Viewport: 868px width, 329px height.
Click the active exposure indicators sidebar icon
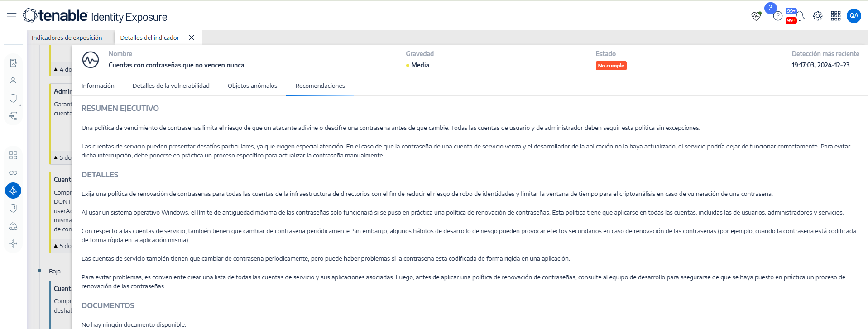tap(13, 191)
